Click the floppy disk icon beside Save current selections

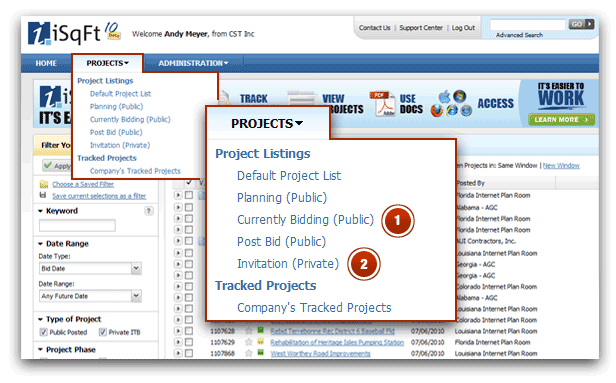click(x=43, y=195)
